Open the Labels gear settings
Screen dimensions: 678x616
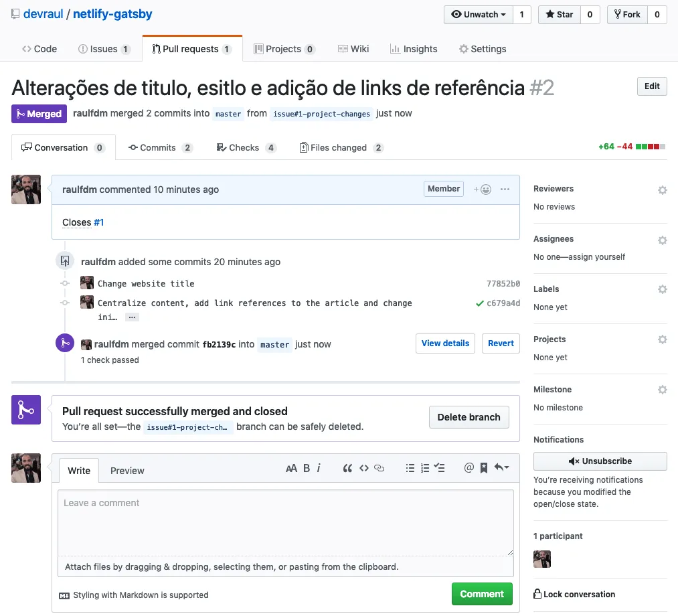(663, 289)
